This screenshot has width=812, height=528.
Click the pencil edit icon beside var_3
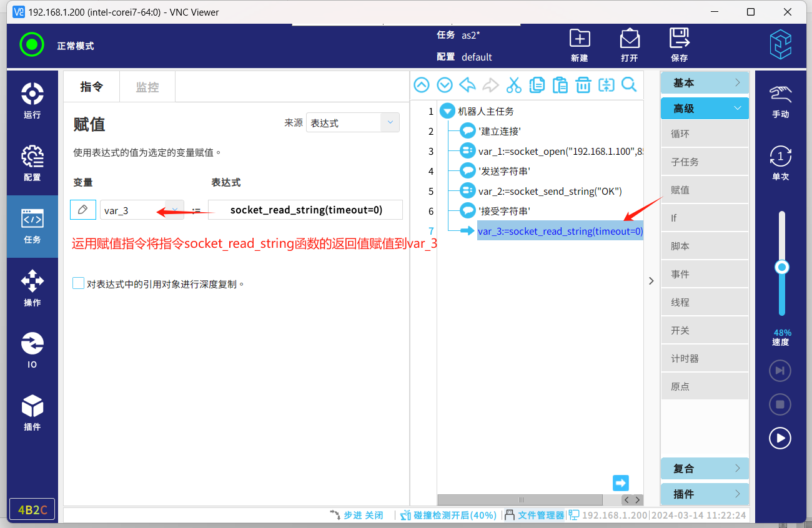83,210
